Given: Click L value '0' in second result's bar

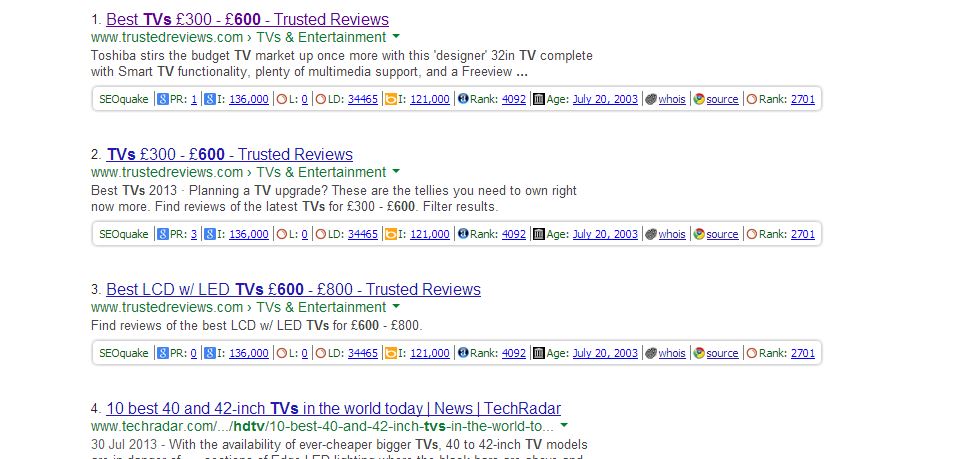Looking at the screenshot, I should 304,234.
